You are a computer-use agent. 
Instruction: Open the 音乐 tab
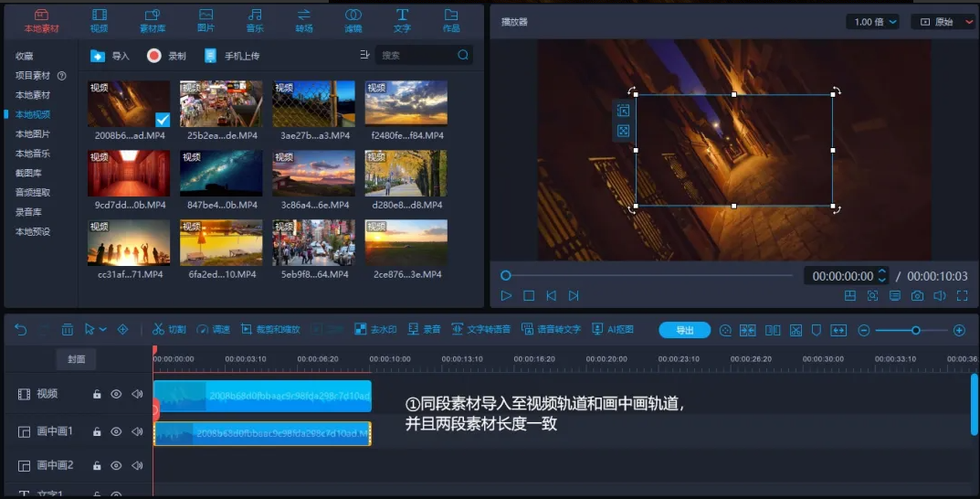pyautogui.click(x=255, y=21)
